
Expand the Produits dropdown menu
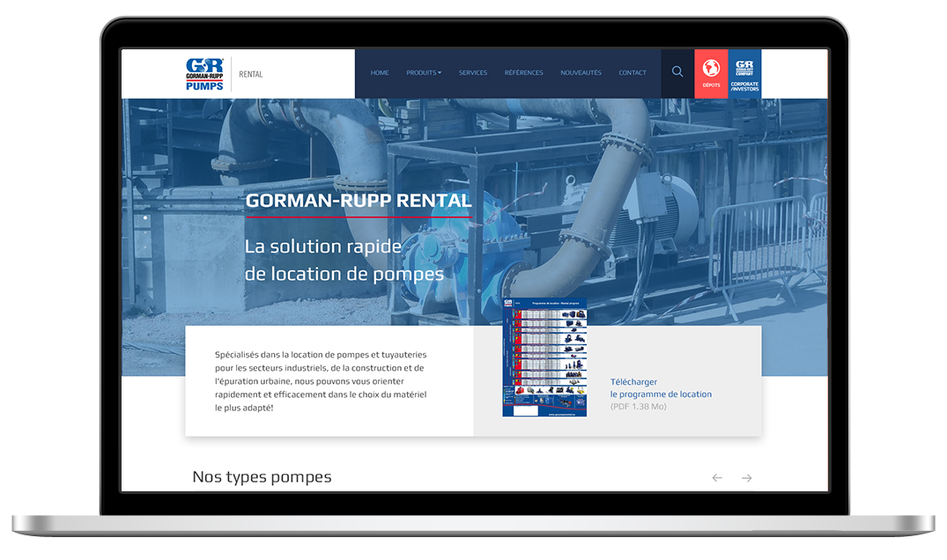coord(424,73)
